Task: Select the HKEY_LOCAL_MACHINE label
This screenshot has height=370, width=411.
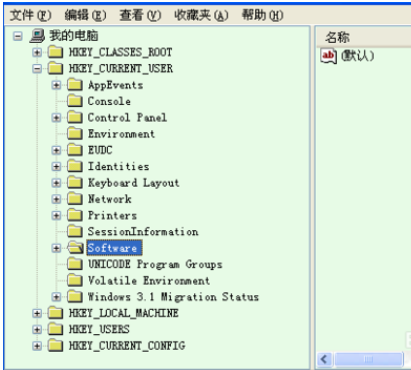Action: (x=124, y=313)
